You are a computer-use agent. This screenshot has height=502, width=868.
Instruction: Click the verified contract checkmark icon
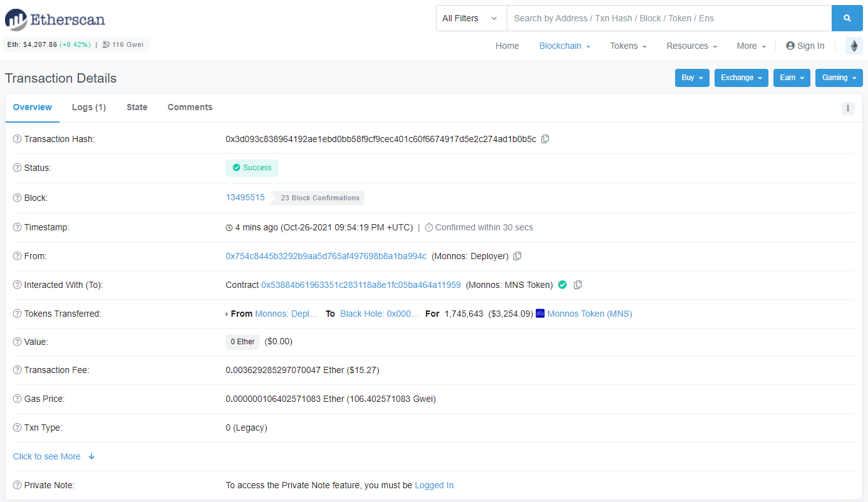(x=562, y=285)
